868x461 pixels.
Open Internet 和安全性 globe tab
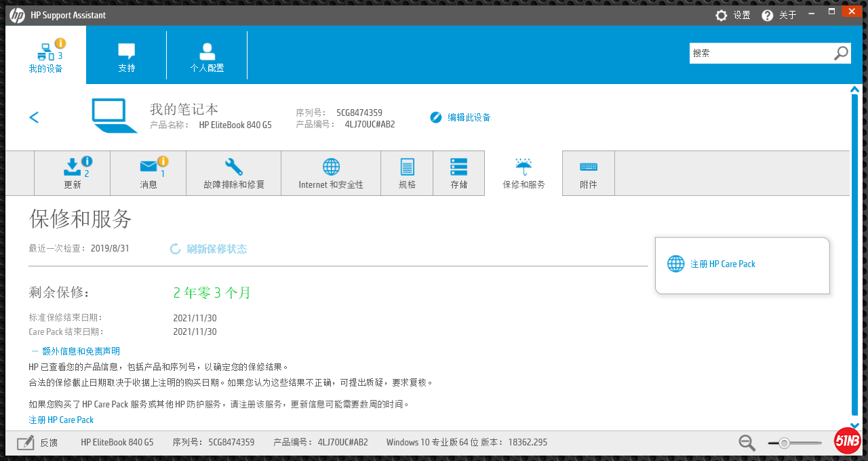coord(331,174)
